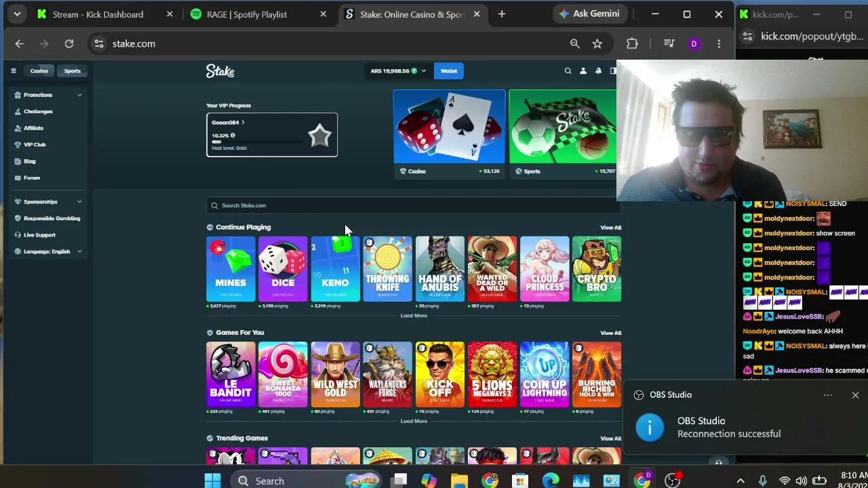
Task: Launch the Throwing Knife game
Action: [387, 268]
